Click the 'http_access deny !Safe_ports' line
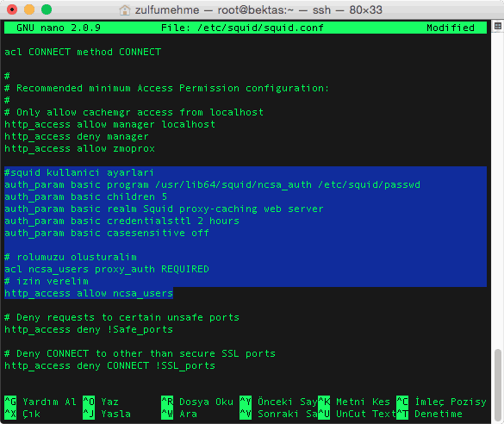This screenshot has height=424, width=504. click(x=89, y=329)
